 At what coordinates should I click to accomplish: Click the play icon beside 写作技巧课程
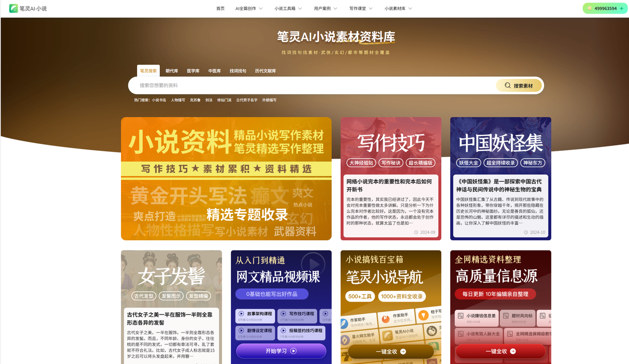[x=283, y=313]
